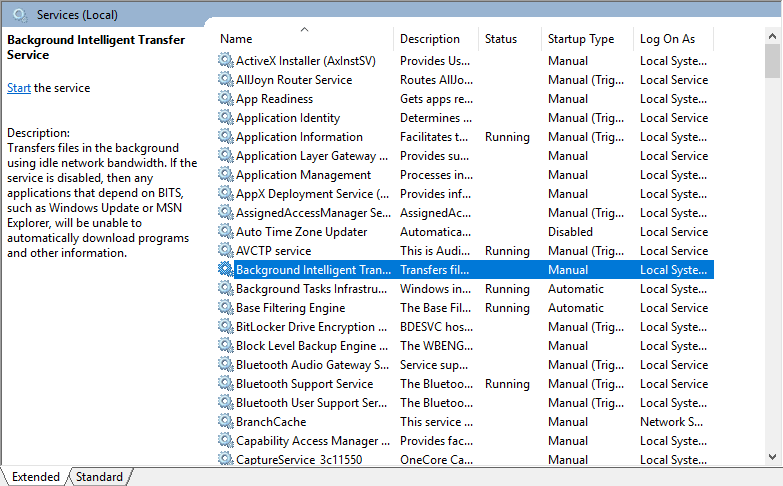This screenshot has width=783, height=486.
Task: Click the BitLocker Drive Encryption service icon
Action: [x=226, y=326]
